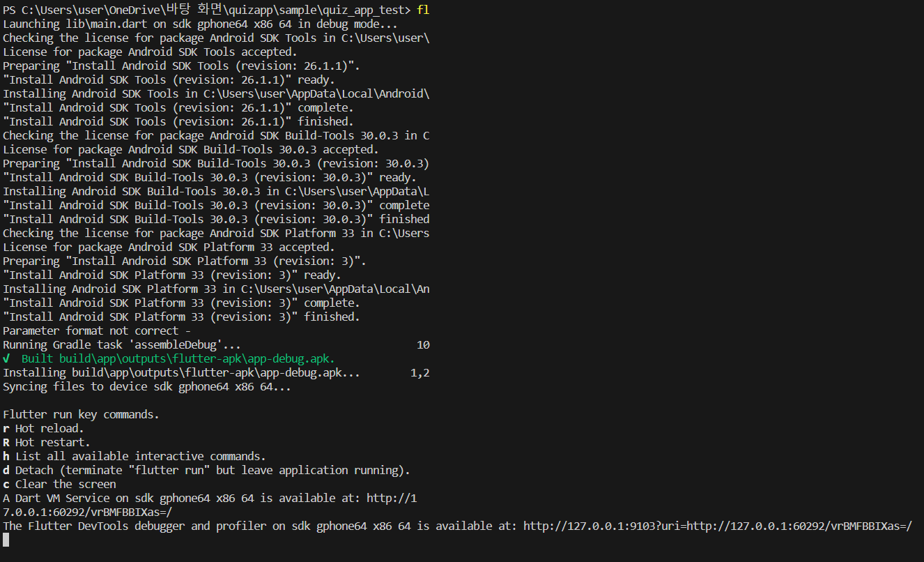Click 'License for package Android SDK Platform 33 accepted.'
The height and width of the screenshot is (562, 924).
click(x=169, y=247)
